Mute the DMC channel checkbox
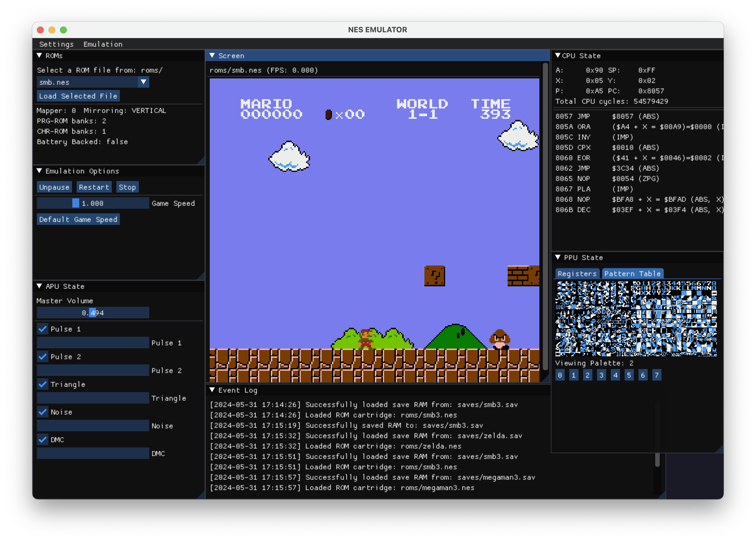Viewport: 756px width, 542px height. 42,440
